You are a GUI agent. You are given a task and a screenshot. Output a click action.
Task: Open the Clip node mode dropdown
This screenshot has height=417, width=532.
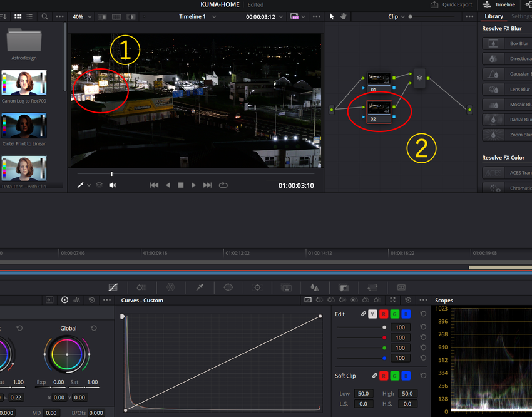[x=396, y=17]
